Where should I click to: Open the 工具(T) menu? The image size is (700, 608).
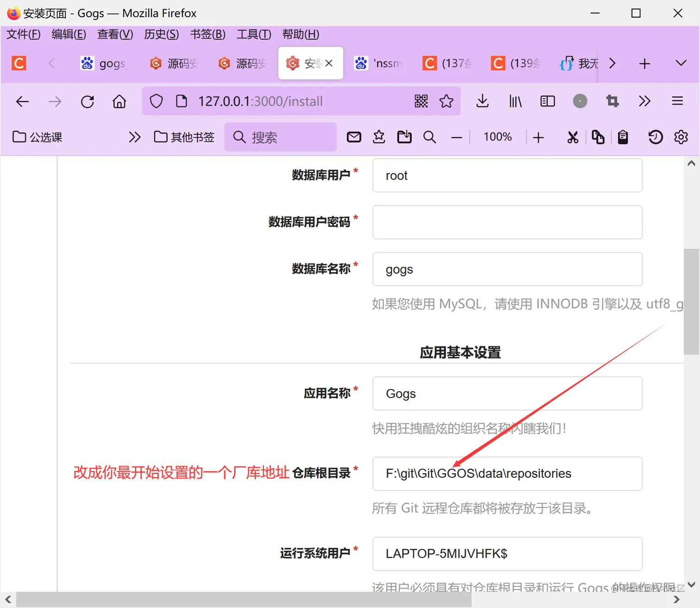point(254,34)
